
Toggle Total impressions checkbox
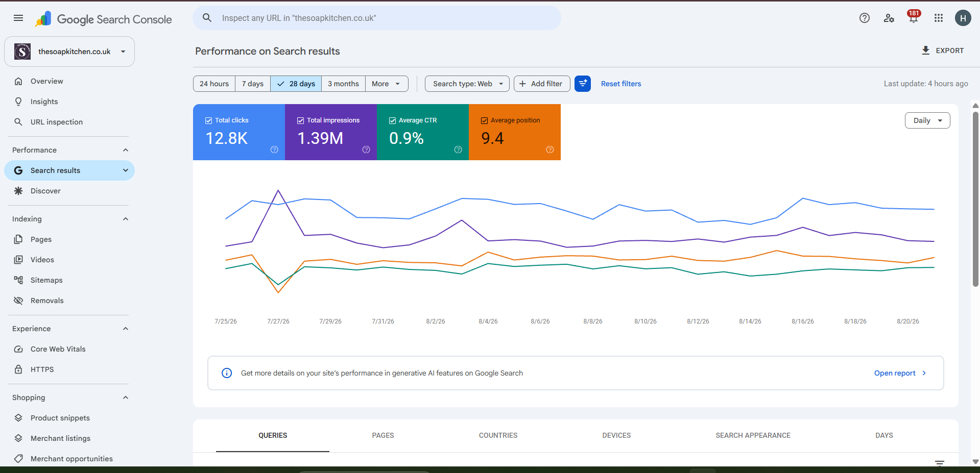(300, 120)
